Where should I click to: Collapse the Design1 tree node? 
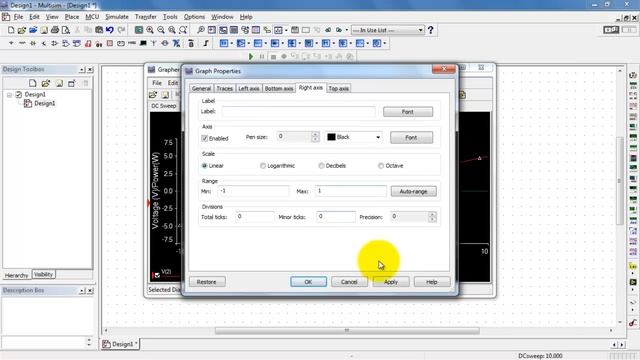click(x=9, y=95)
